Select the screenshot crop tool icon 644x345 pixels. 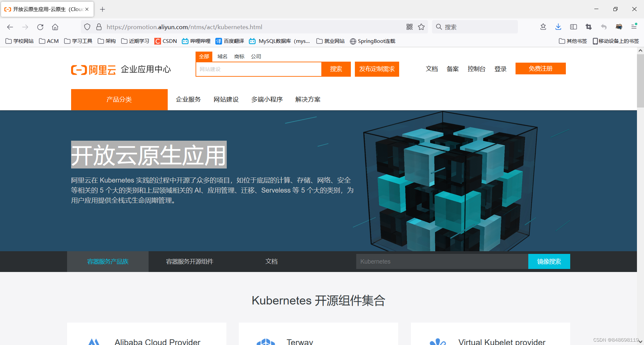tap(588, 27)
